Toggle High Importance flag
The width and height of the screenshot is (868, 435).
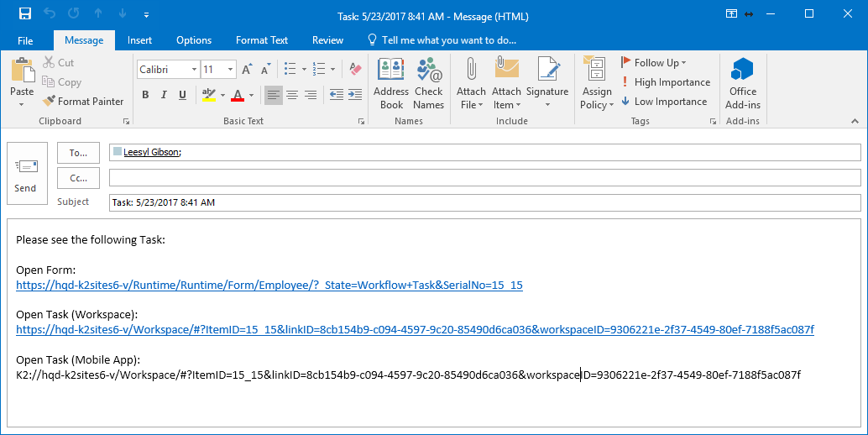coord(666,82)
